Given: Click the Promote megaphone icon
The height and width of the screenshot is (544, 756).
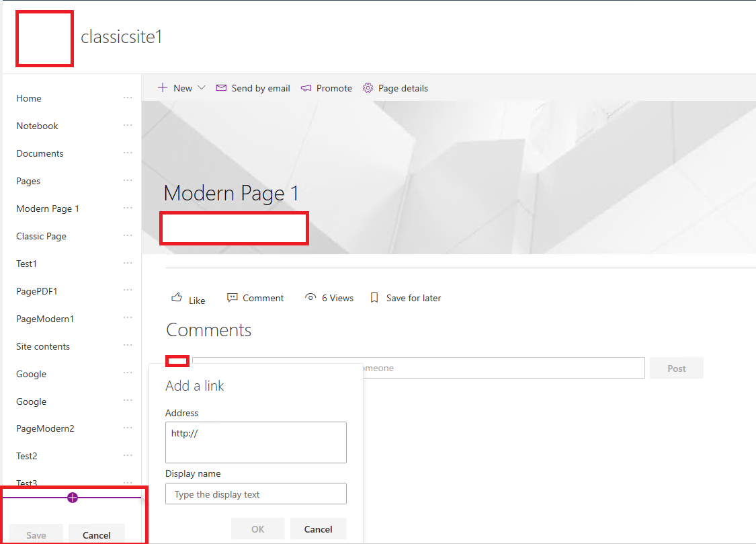Looking at the screenshot, I should coord(306,88).
